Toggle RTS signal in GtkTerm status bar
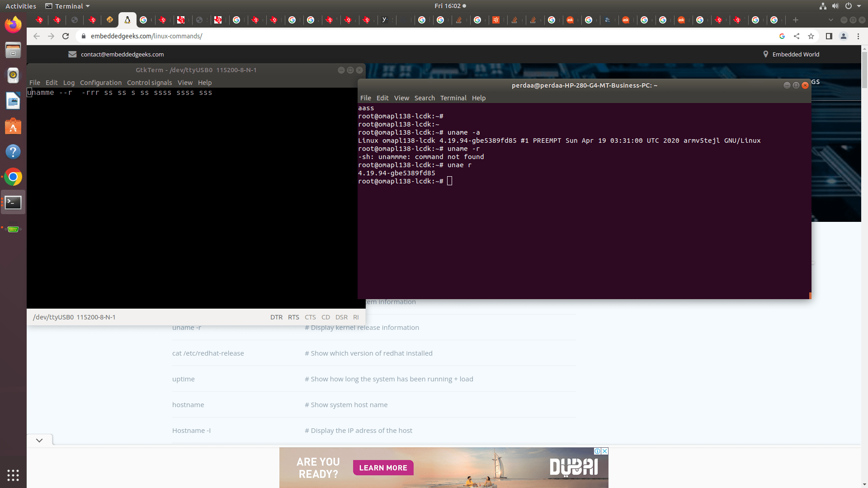This screenshot has width=868, height=488. [x=293, y=317]
